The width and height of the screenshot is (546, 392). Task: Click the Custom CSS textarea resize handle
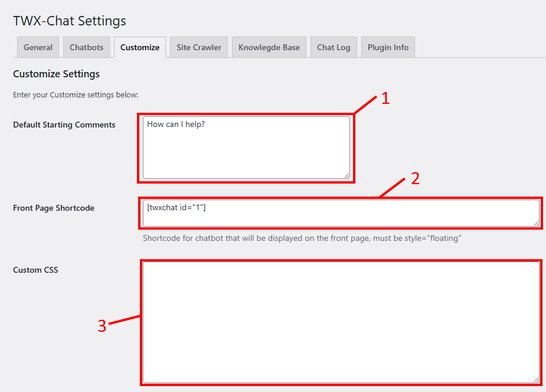(536, 380)
